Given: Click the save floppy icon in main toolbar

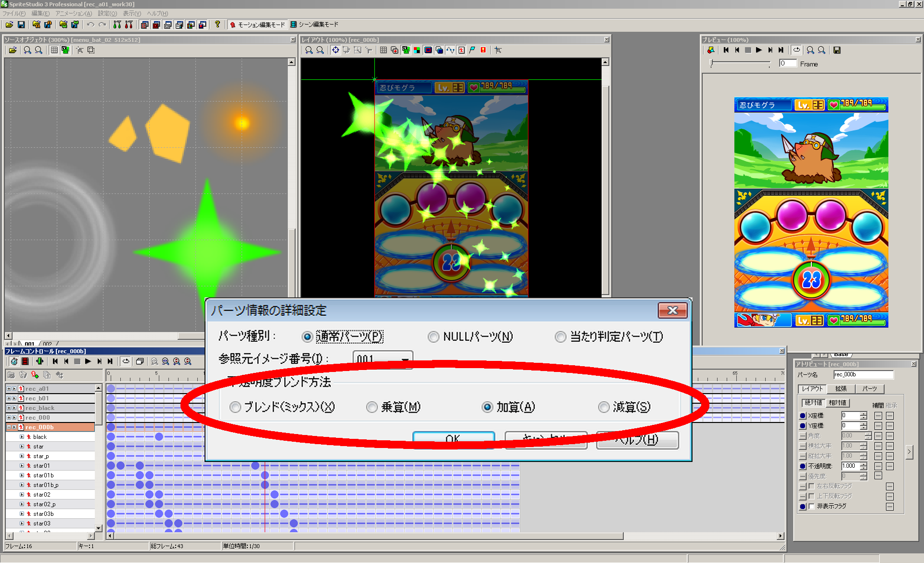Looking at the screenshot, I should click(21, 25).
